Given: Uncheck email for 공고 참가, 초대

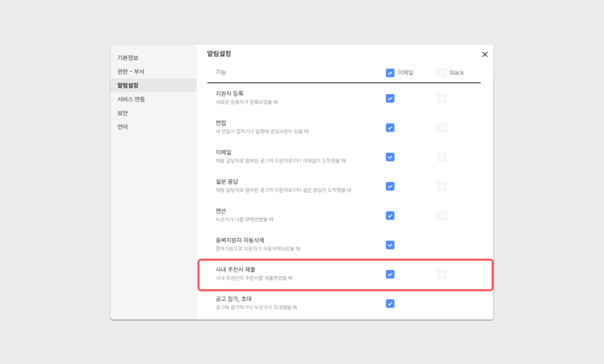Looking at the screenshot, I should point(390,304).
